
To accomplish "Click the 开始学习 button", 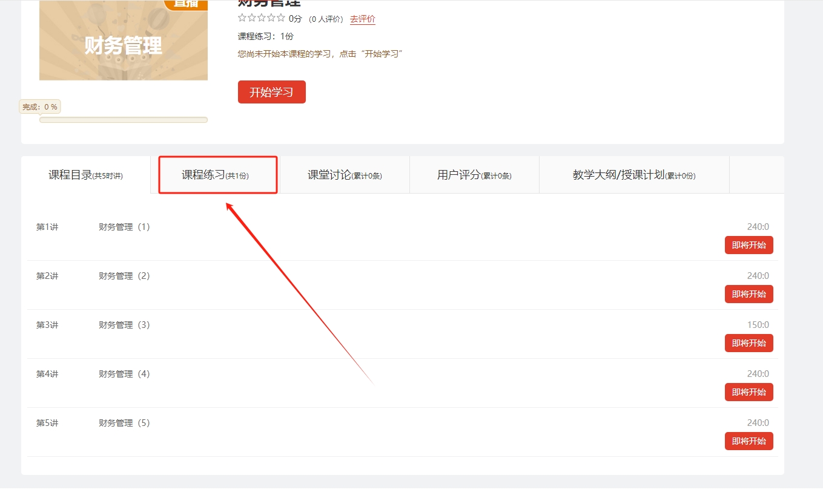I will tap(271, 92).
